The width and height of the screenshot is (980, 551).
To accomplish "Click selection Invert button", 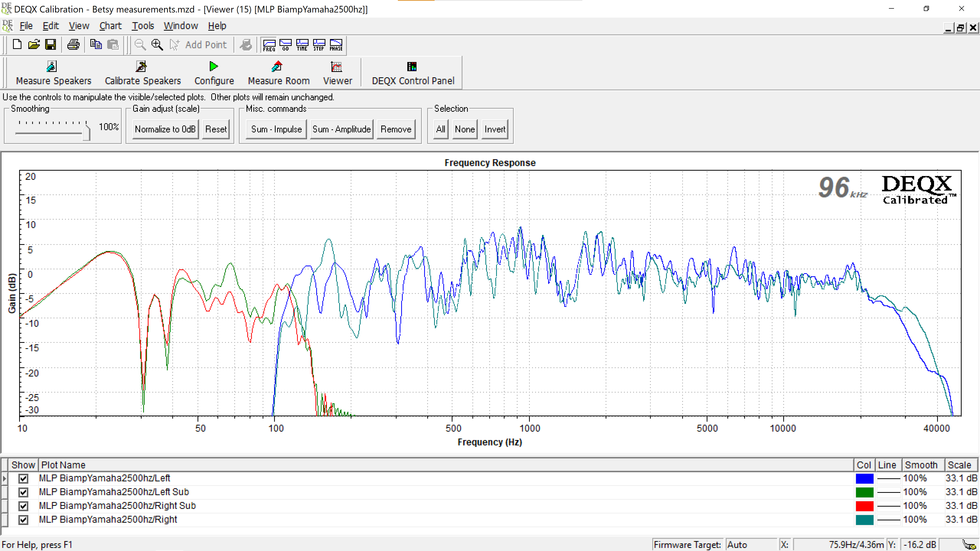I will [495, 129].
